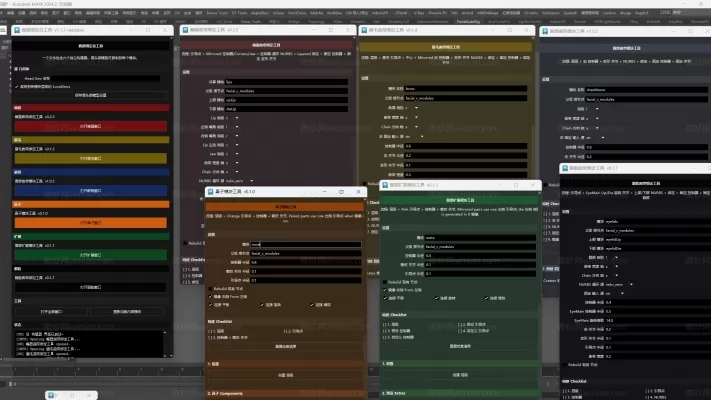Open the Bonus Tools menu
Image resolution: width=711 pixels, height=400 pixels.
(217, 13)
